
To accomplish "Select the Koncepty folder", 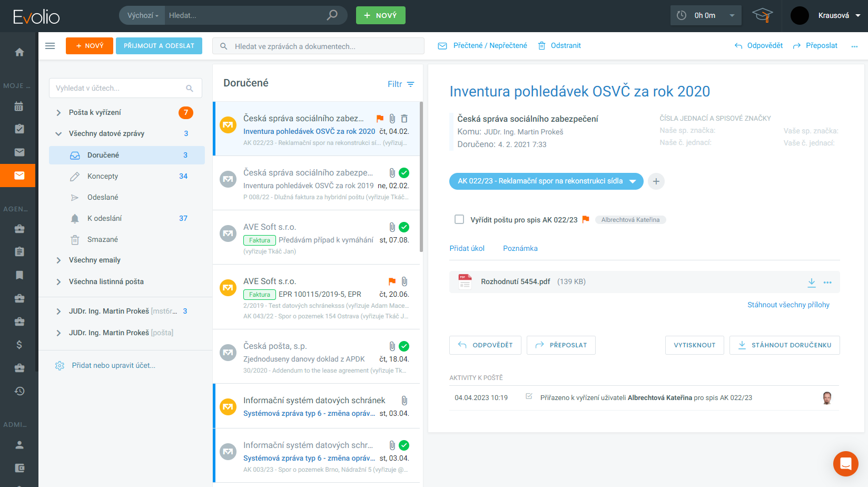I will (x=103, y=176).
